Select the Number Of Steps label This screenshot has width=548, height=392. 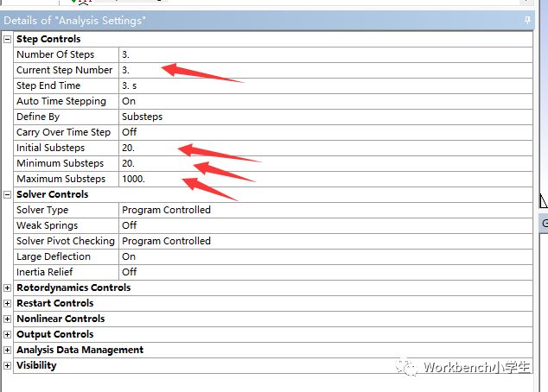click(55, 54)
